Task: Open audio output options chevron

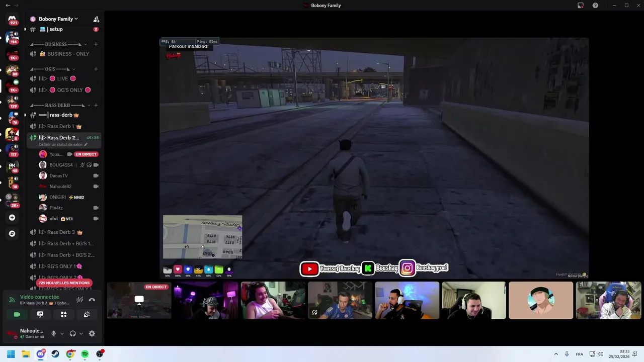Action: tap(81, 333)
